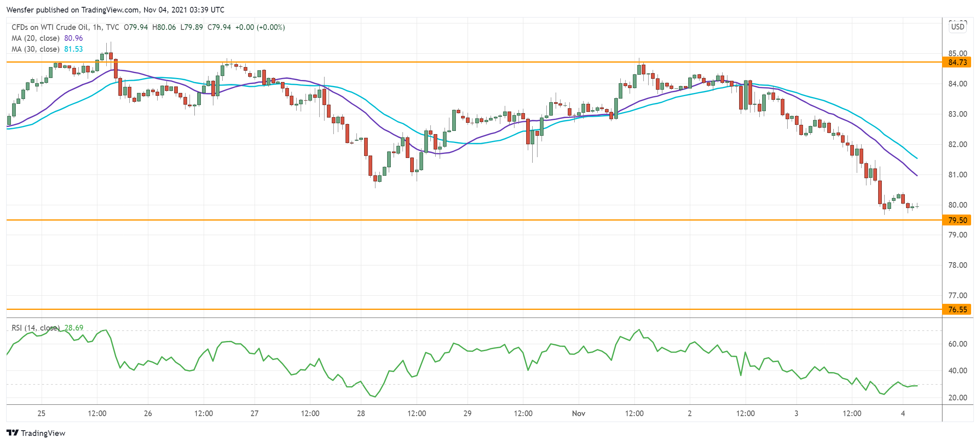The image size is (980, 444).
Task: Open the USD currency selector
Action: tap(957, 27)
